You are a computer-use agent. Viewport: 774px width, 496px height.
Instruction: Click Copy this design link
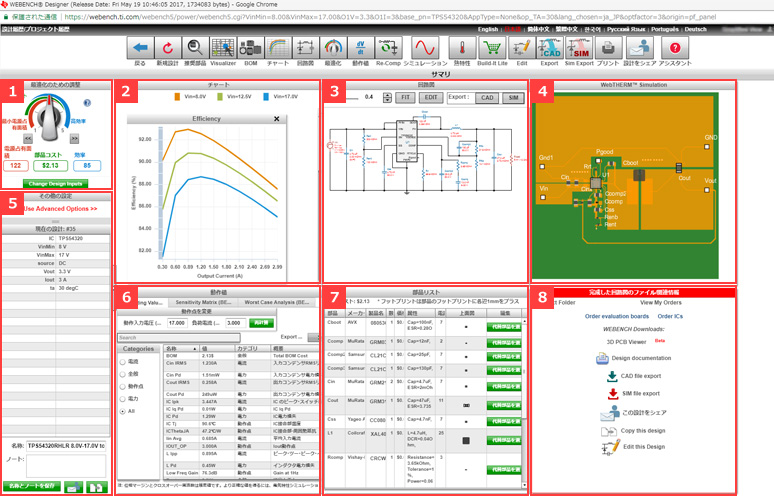tap(643, 431)
